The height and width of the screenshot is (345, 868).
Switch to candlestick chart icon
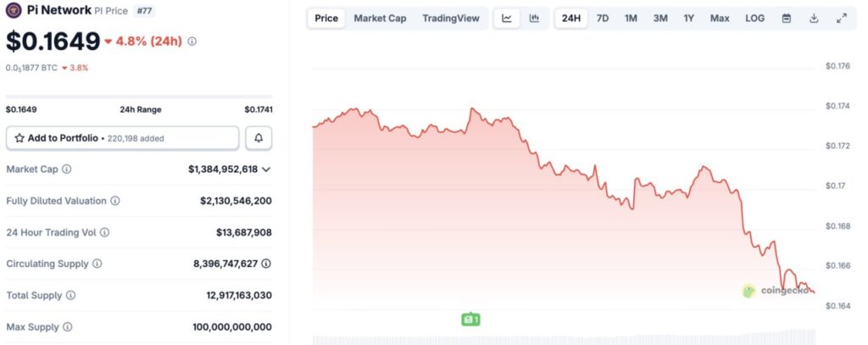coord(534,19)
